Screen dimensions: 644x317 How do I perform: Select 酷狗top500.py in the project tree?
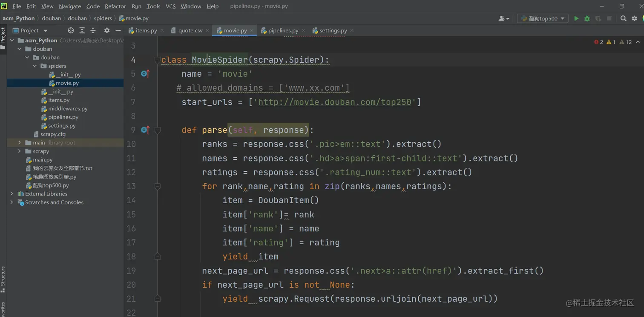point(47,185)
